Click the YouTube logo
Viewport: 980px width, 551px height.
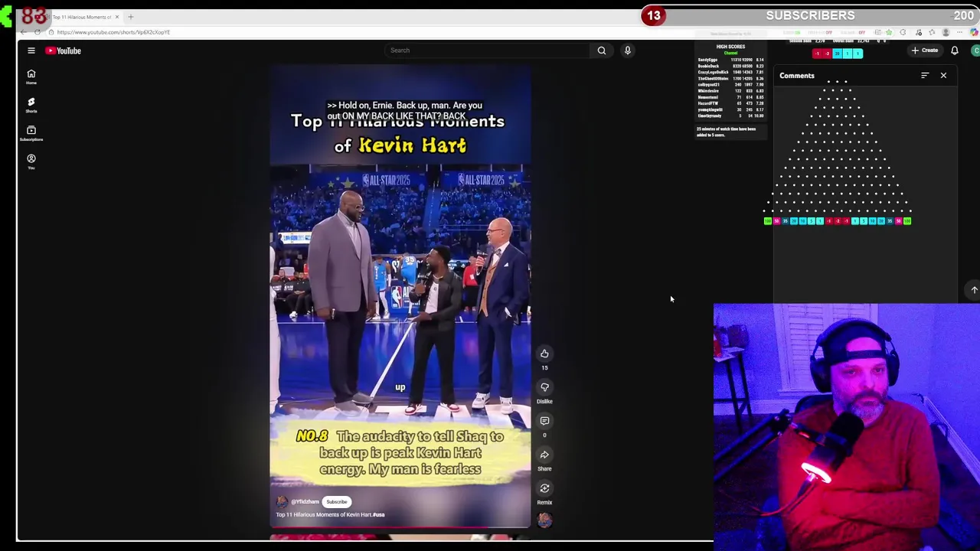63,51
